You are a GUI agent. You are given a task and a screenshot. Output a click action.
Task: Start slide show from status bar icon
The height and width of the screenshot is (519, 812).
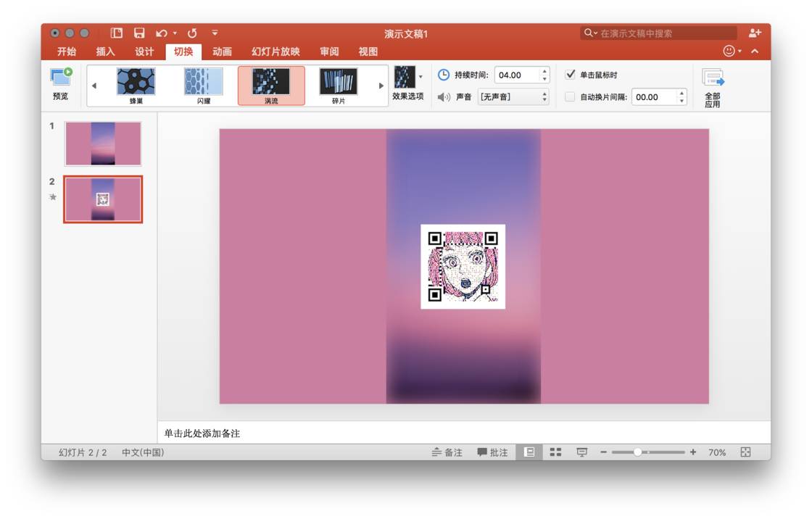coord(582,452)
